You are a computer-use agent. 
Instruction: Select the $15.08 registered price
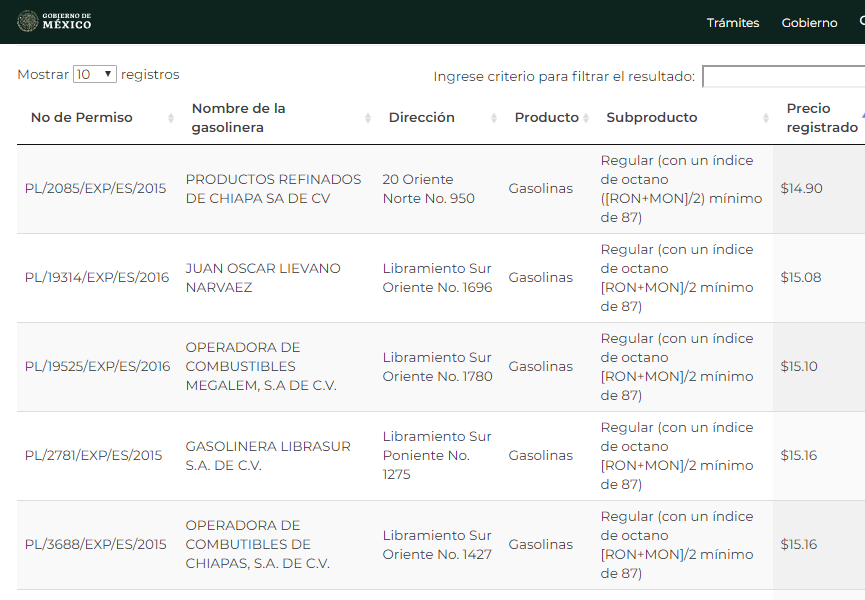[x=800, y=277]
